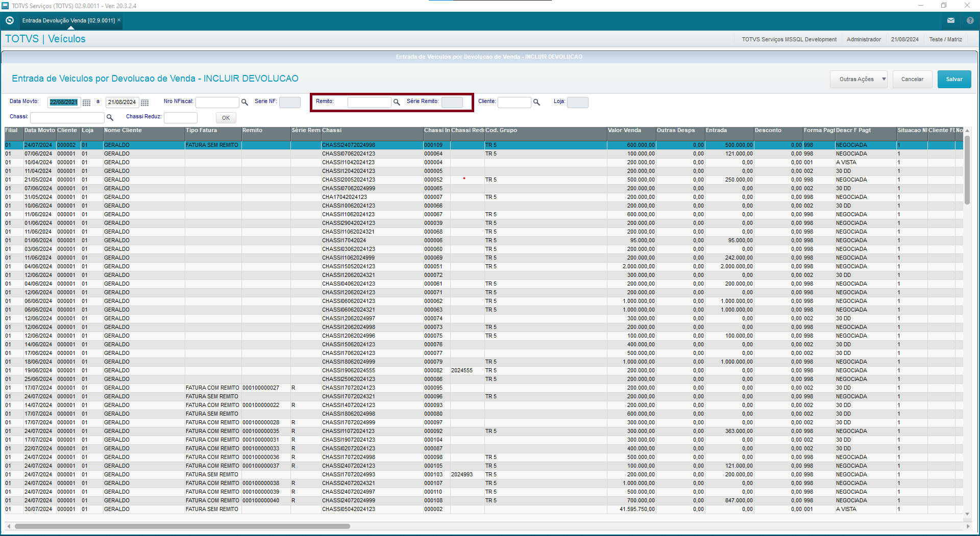Viewport: 980px width, 536px height.
Task: Click the scroll right arrow of grid
Action: point(968,526)
